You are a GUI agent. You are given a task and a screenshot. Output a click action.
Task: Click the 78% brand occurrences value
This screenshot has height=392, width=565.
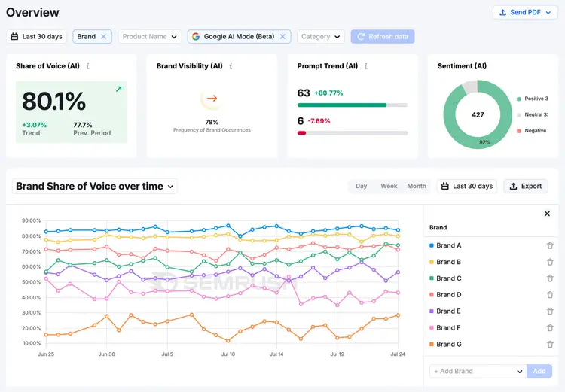tap(212, 122)
